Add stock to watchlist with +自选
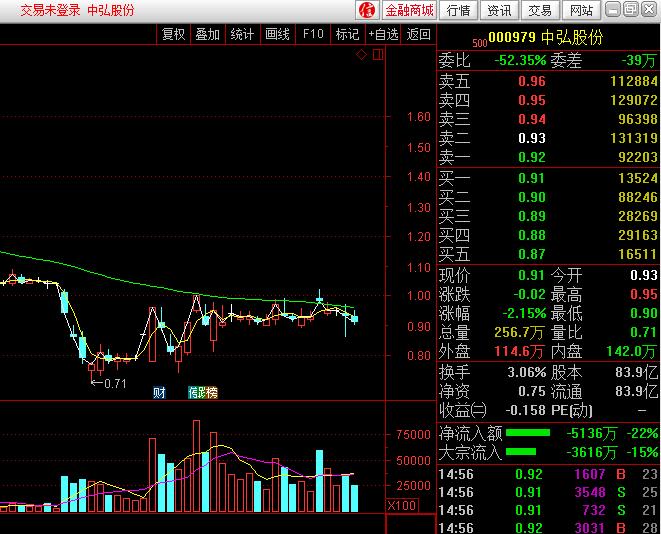 (x=383, y=34)
